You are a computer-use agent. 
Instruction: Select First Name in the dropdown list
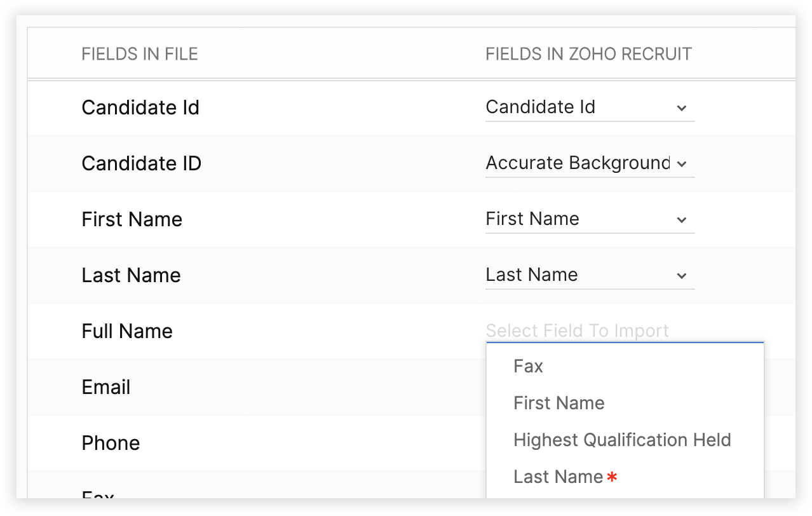point(558,403)
